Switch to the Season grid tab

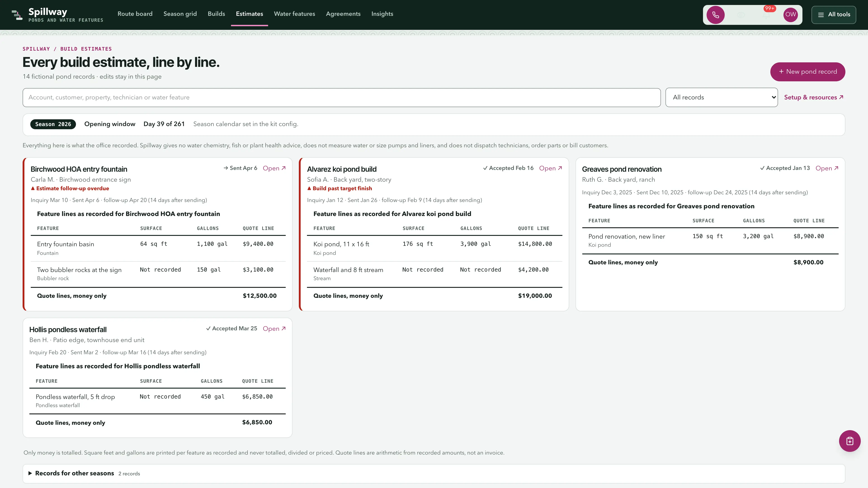[x=180, y=14]
